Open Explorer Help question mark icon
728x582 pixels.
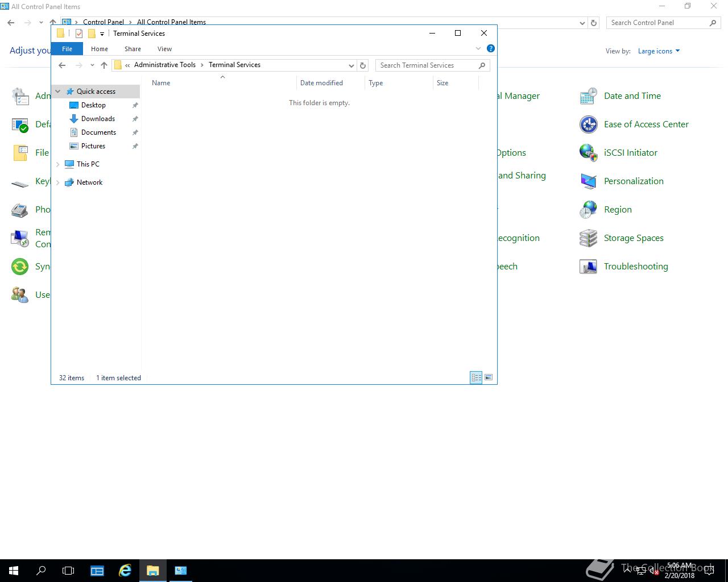click(491, 48)
